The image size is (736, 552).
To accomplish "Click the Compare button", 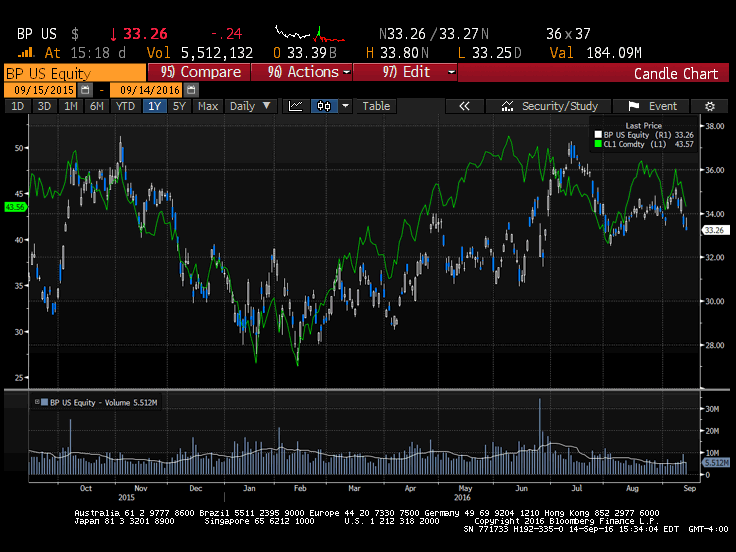I will click(199, 72).
